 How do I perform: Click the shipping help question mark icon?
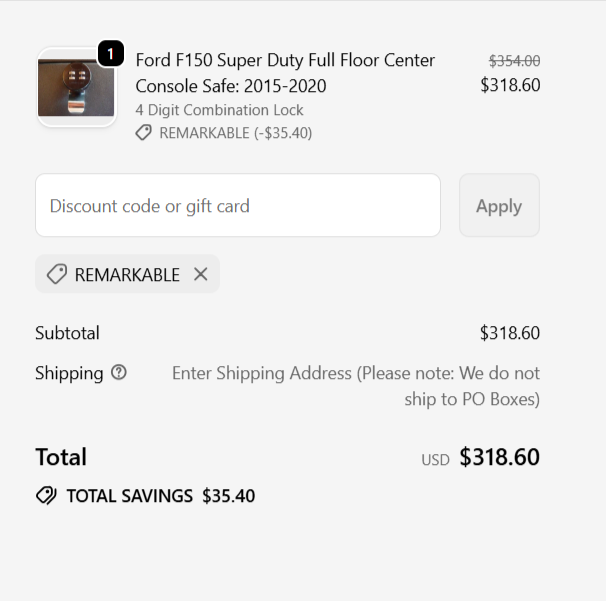pos(119,373)
